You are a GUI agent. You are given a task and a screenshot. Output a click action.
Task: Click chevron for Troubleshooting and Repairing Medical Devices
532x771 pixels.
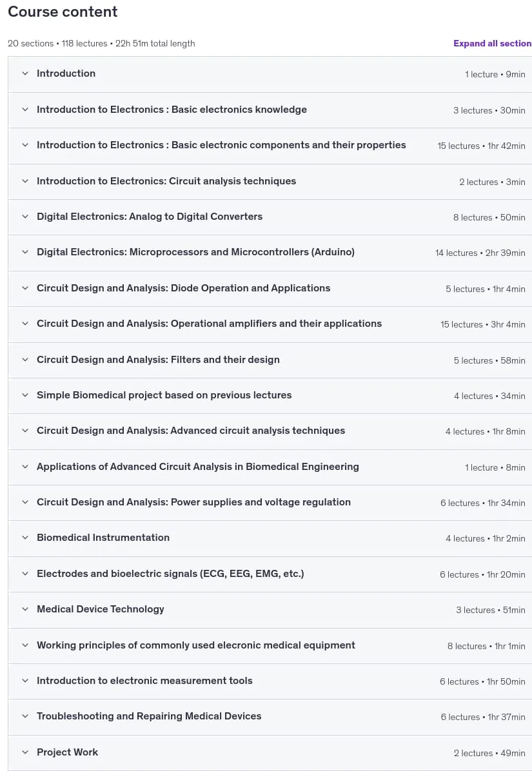pos(25,716)
